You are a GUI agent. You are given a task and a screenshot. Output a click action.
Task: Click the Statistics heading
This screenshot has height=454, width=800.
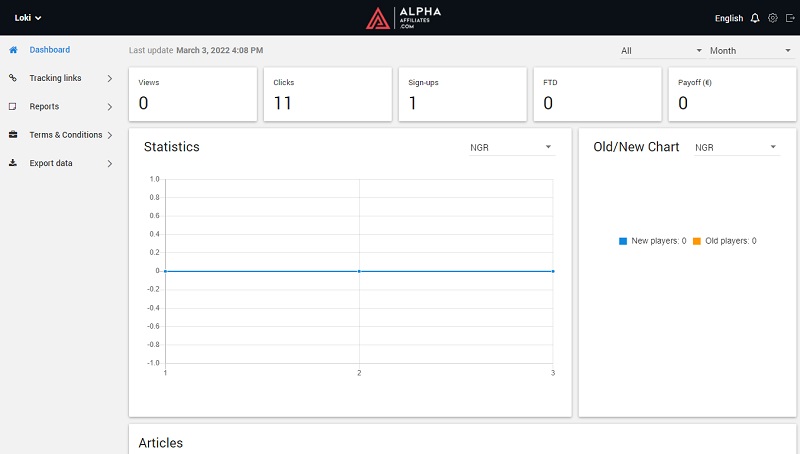[x=171, y=147]
